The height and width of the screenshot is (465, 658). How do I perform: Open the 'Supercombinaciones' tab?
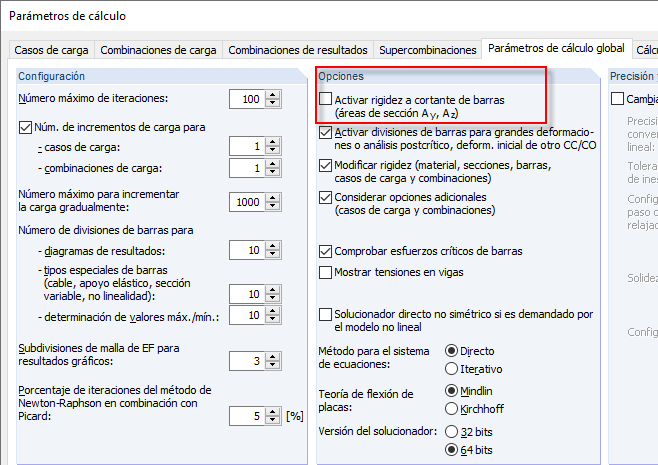coord(427,49)
